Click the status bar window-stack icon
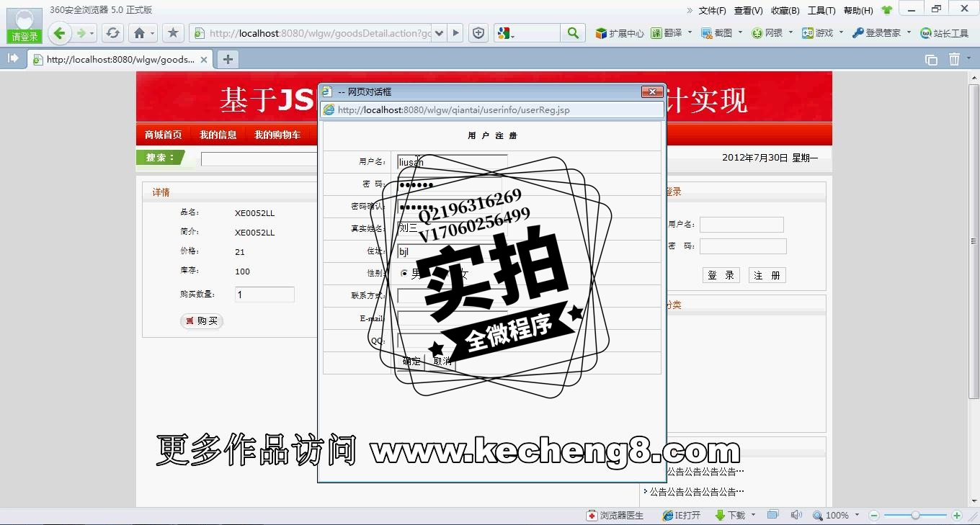 (772, 515)
